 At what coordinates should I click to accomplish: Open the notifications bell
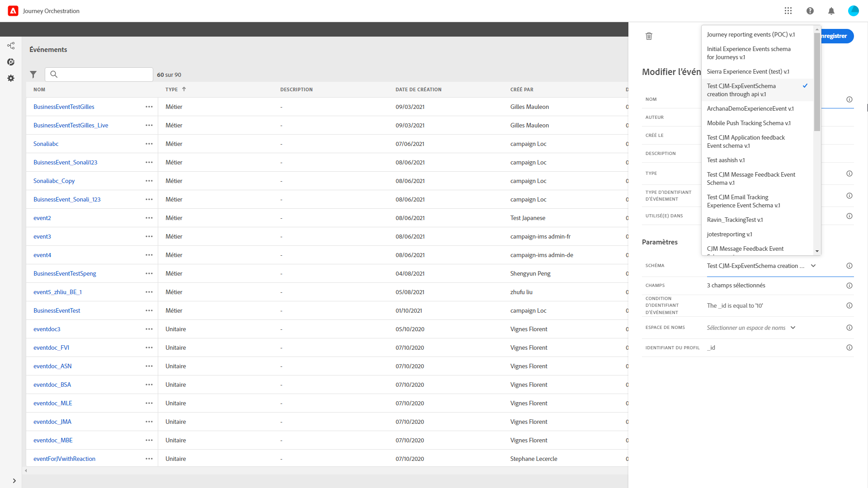click(x=831, y=11)
